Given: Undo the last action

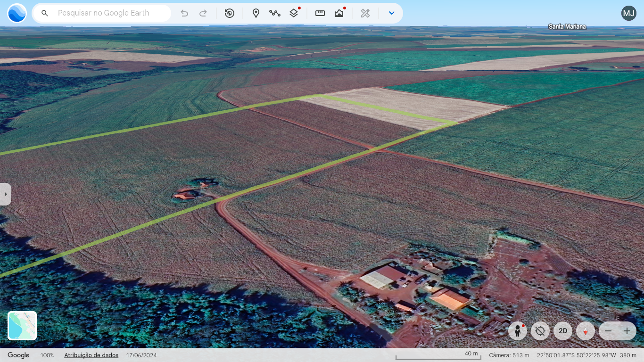Looking at the screenshot, I should 184,13.
